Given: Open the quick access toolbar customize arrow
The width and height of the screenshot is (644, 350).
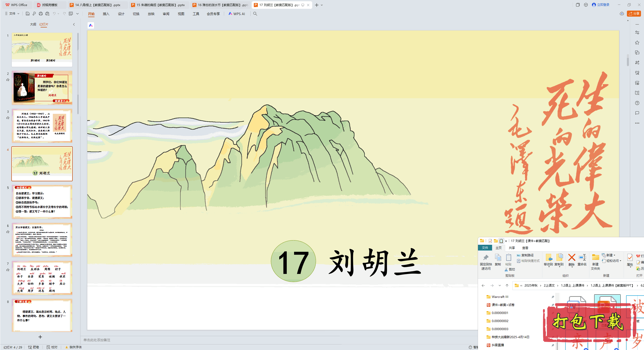Looking at the screenshot, I should [77, 14].
